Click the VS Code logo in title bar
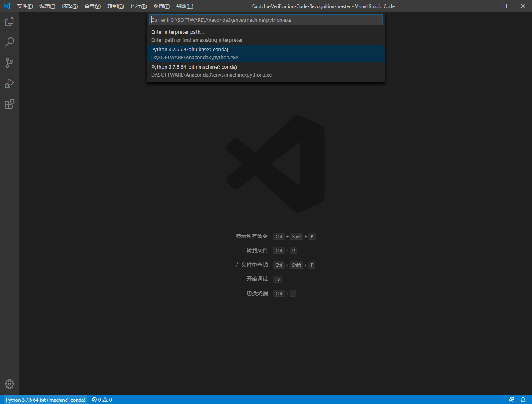The height and width of the screenshot is (404, 532). click(6, 6)
